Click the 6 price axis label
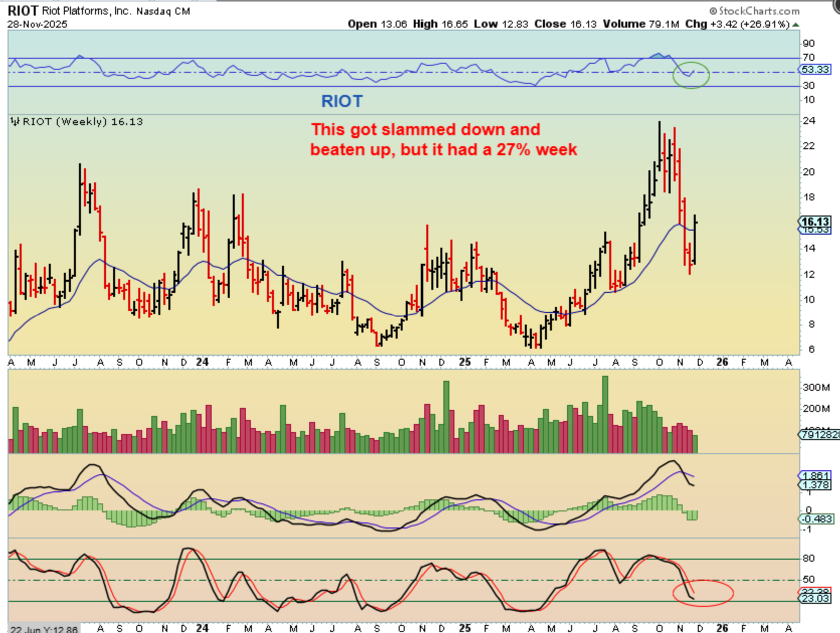Viewport: 840px width, 633px height. (x=811, y=350)
